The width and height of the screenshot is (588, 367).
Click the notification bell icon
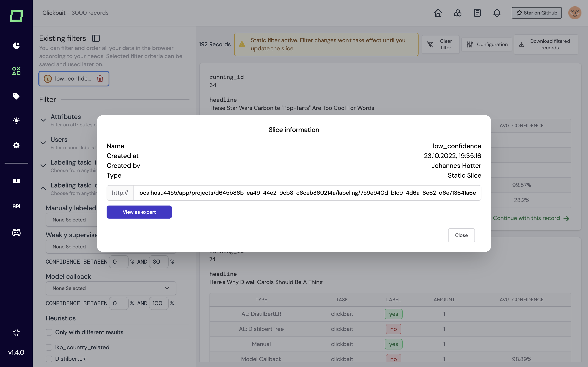(497, 13)
